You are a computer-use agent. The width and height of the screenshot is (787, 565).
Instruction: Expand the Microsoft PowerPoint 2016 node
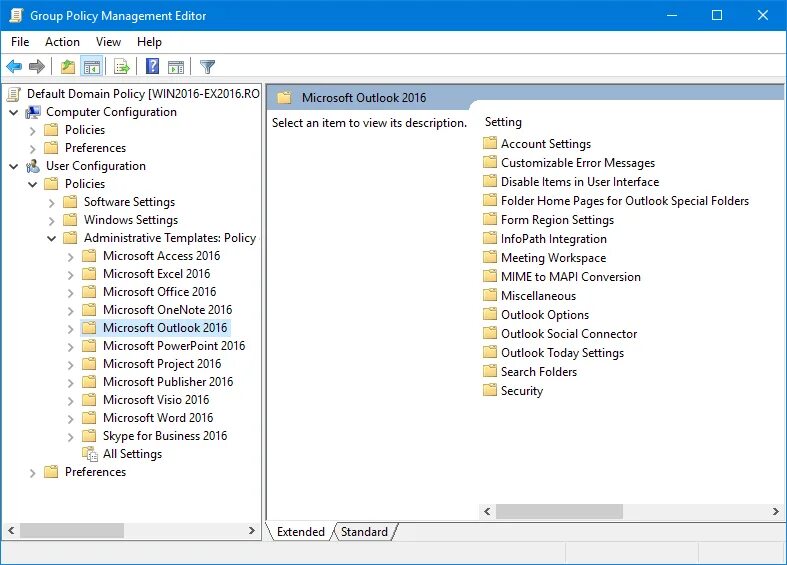70,347
